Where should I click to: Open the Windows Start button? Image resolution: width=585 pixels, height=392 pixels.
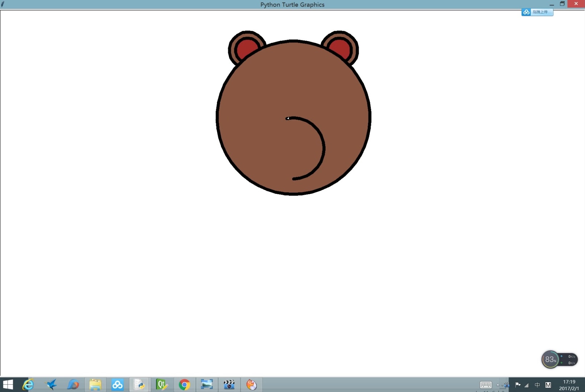point(8,384)
